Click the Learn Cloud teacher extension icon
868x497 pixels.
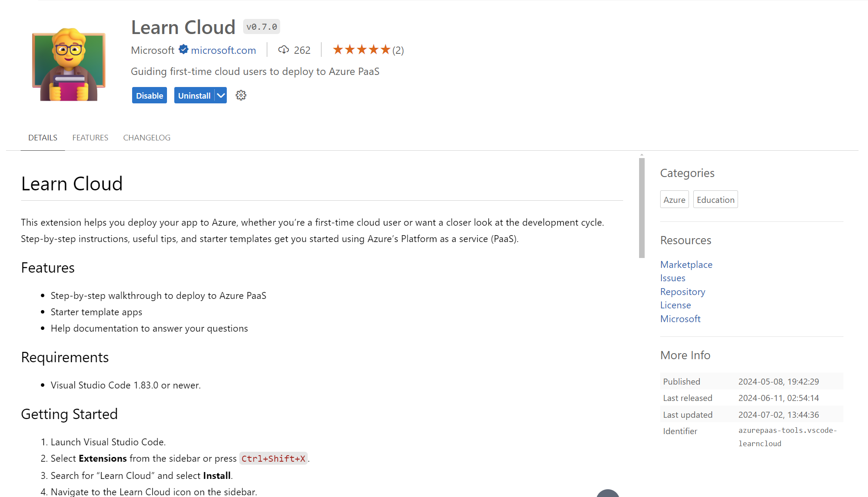coord(68,63)
